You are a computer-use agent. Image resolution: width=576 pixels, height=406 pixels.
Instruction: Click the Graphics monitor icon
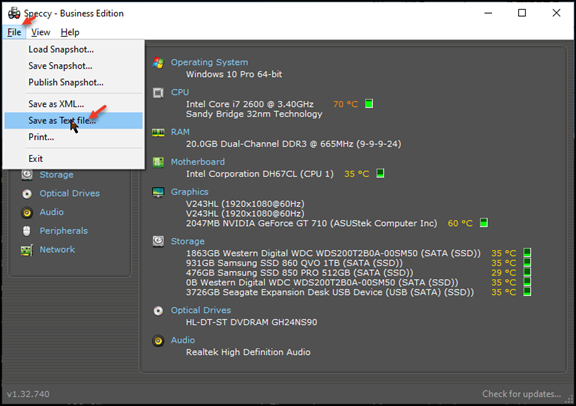point(158,192)
